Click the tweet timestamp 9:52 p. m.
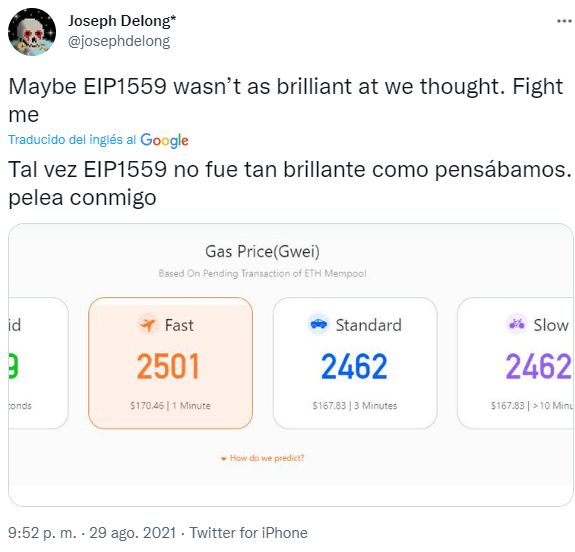This screenshot has width=575, height=552. [x=43, y=533]
